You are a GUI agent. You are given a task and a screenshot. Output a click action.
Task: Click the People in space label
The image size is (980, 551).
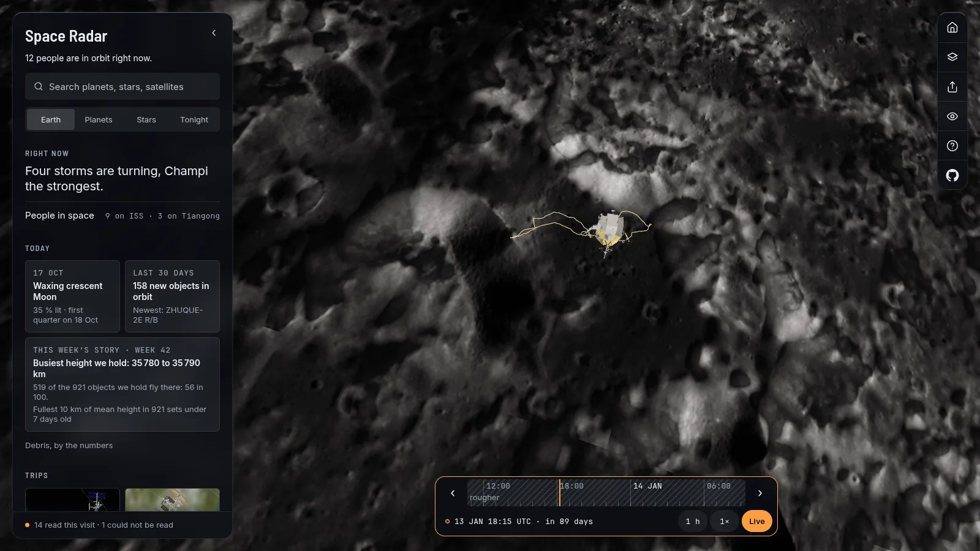59,216
